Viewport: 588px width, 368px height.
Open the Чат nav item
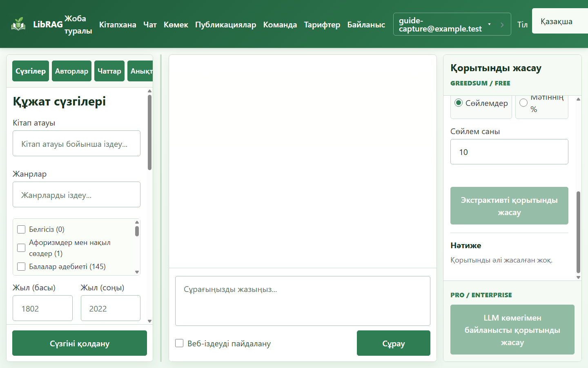tap(150, 25)
